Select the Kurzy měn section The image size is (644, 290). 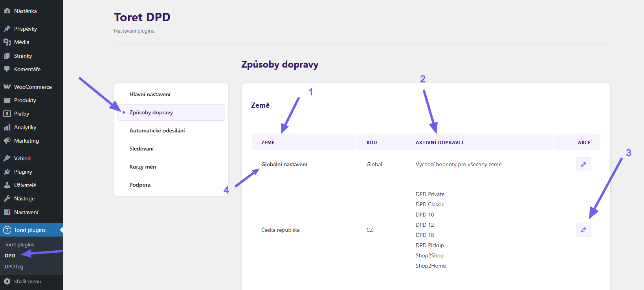pos(143,166)
